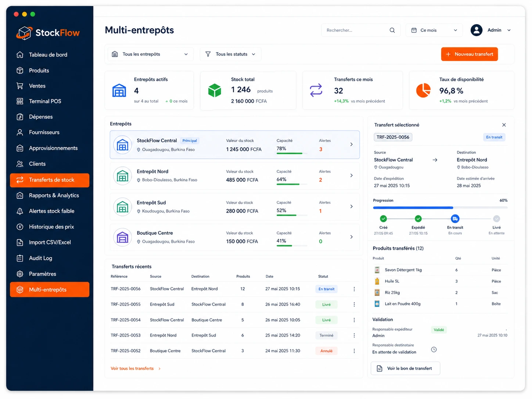This screenshot has width=532, height=399.
Task: Click the Expédié step marker
Action: tap(418, 219)
